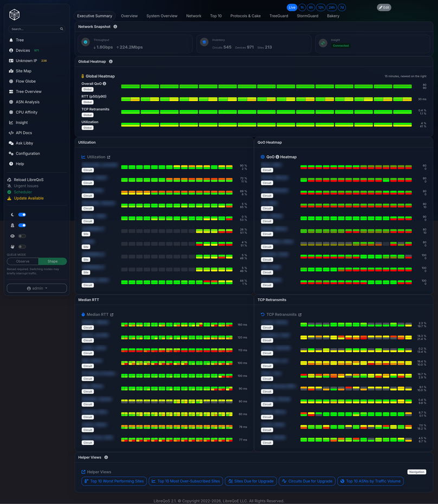
Task: Click the Edit dashboard button
Action: coord(384,8)
